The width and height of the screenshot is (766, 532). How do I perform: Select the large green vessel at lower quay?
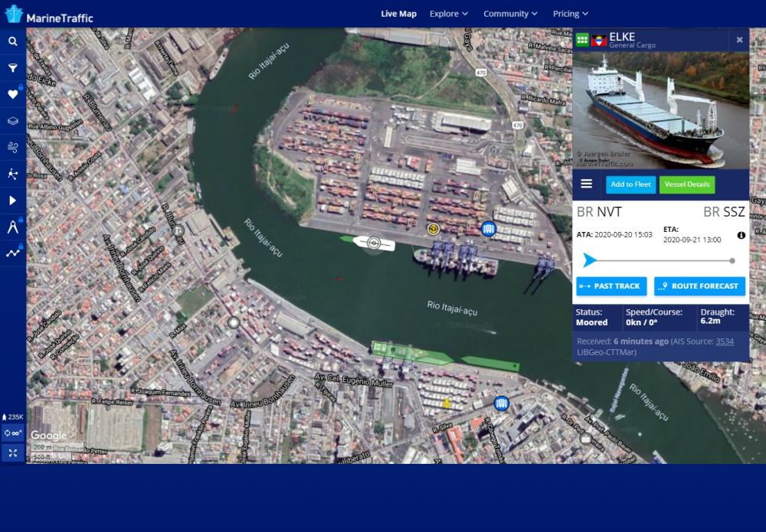tap(412, 353)
